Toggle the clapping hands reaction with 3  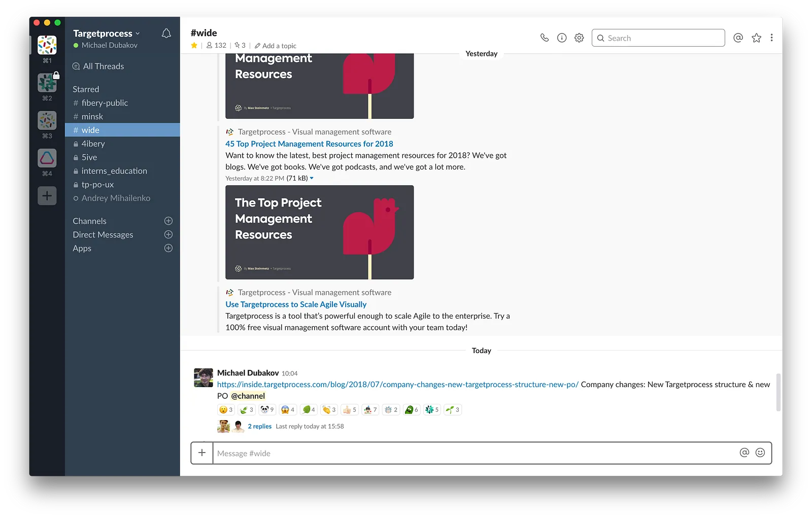pos(329,410)
